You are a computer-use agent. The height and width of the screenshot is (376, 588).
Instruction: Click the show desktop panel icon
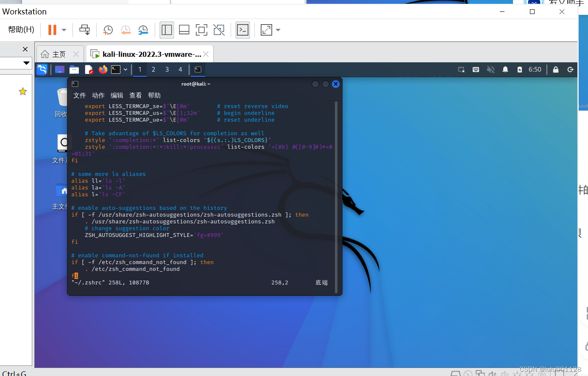[60, 70]
